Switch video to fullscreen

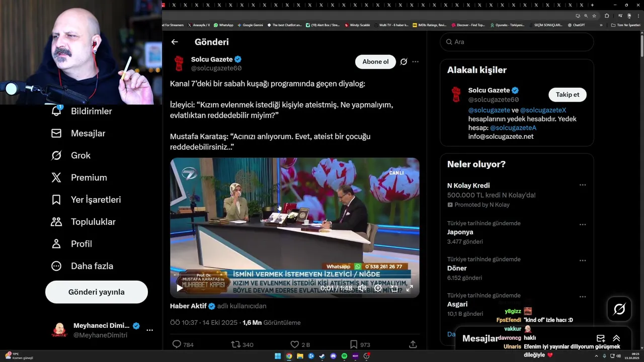410,288
